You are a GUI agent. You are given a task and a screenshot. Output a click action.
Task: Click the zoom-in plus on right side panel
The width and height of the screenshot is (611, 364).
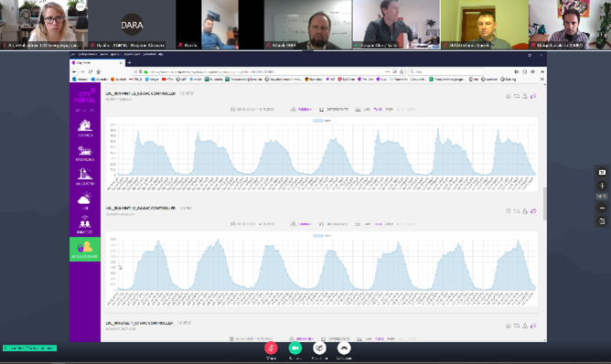pos(602,186)
